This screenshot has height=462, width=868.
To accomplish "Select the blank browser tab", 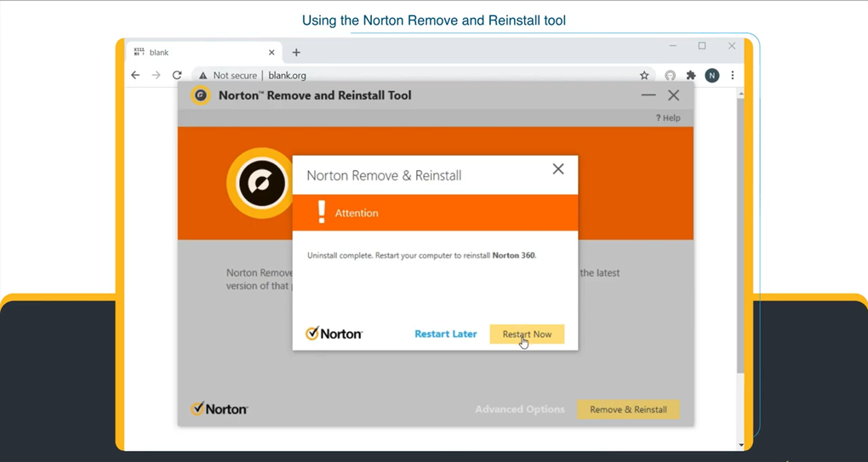I will 203,53.
